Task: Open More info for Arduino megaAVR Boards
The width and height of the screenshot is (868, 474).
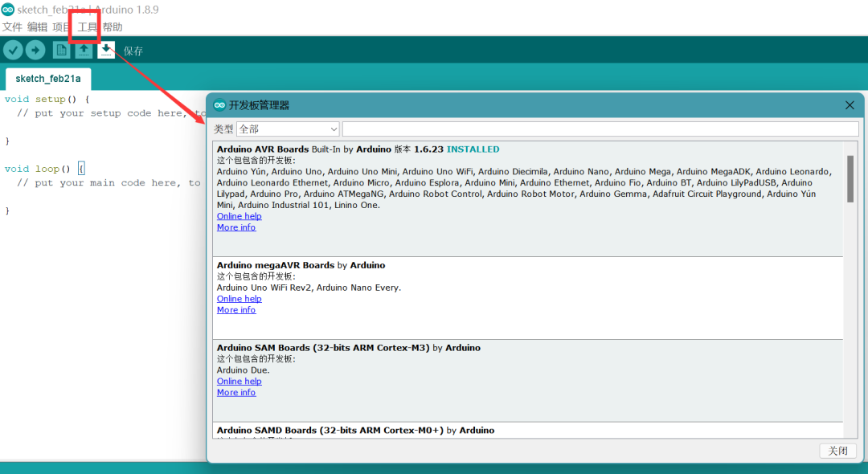Action: (x=236, y=310)
